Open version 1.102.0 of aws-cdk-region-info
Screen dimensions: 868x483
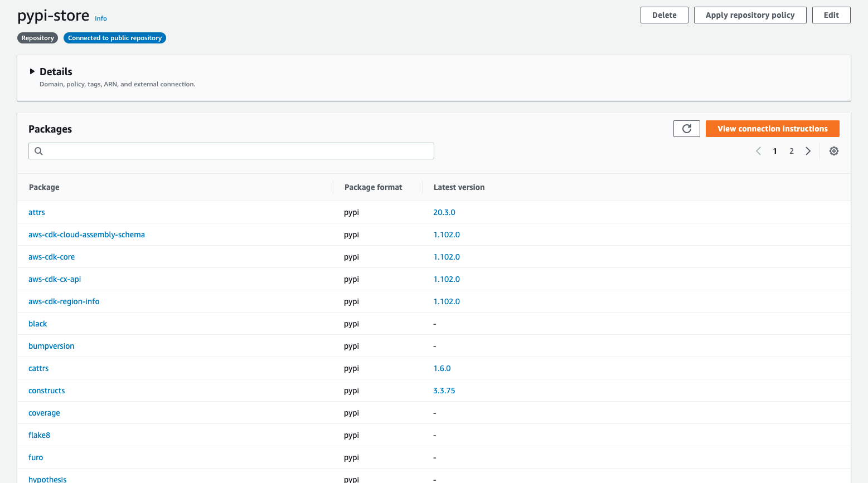pos(447,301)
